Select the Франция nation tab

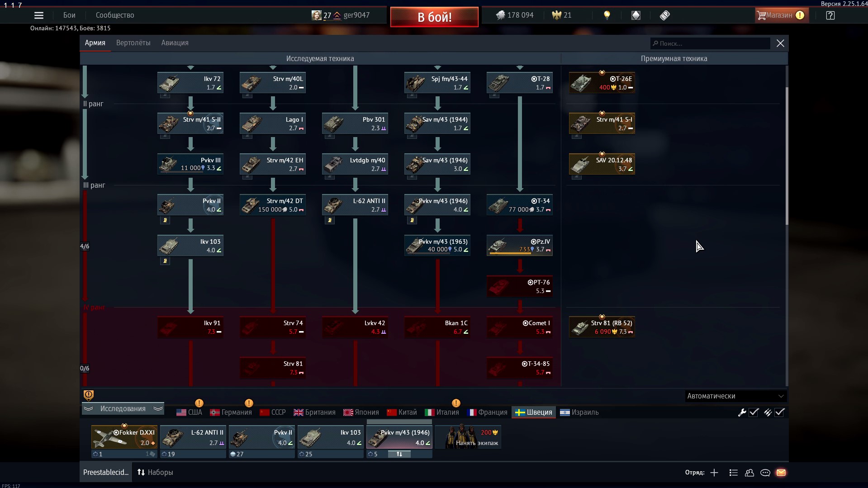coord(487,412)
